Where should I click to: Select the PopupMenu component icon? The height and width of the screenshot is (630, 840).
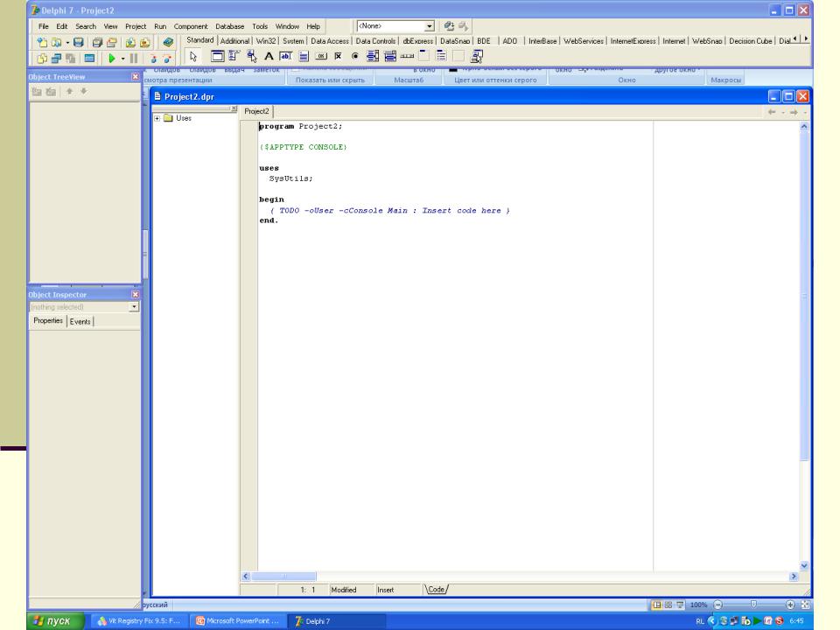pos(251,56)
